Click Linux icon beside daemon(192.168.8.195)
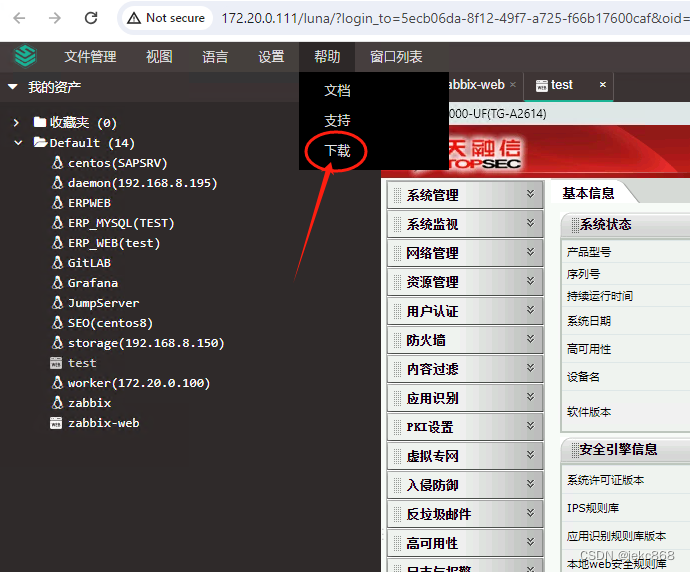 [57, 182]
